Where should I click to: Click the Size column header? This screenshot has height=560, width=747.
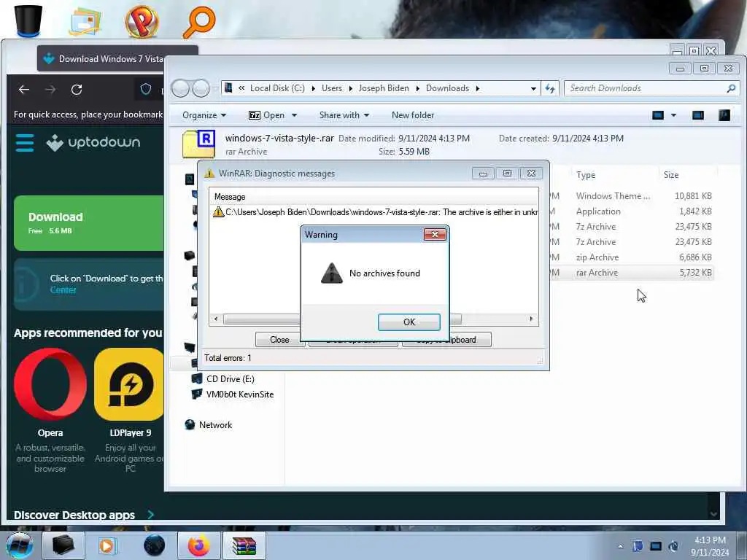pos(671,175)
